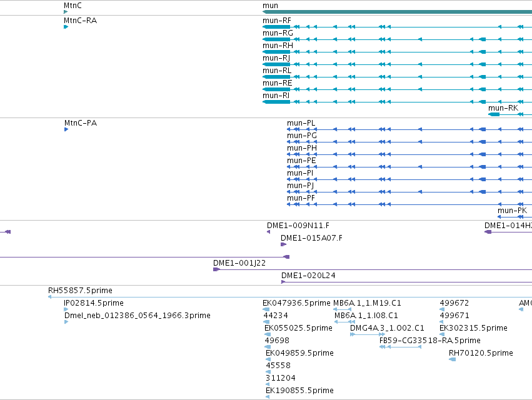This screenshot has width=532, height=400.
Task: Click the DMG4A.3_1.O02.C1 label
Action: [387, 328]
